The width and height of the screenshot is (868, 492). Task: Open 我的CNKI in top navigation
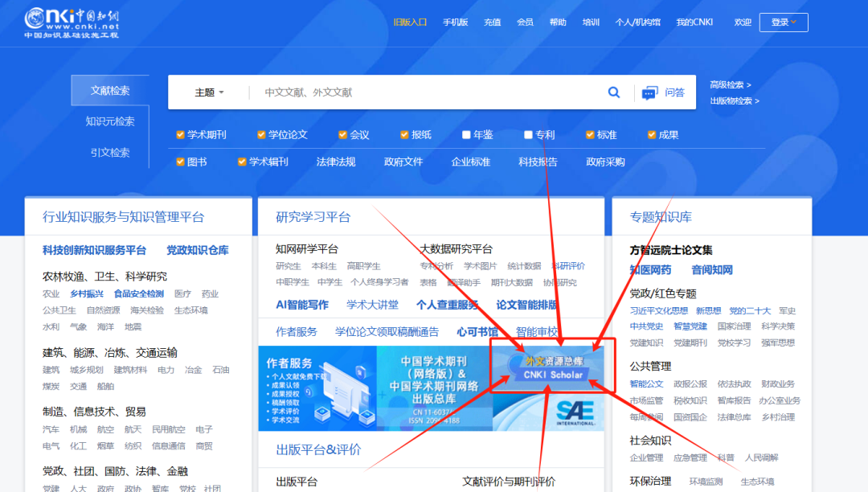point(694,23)
